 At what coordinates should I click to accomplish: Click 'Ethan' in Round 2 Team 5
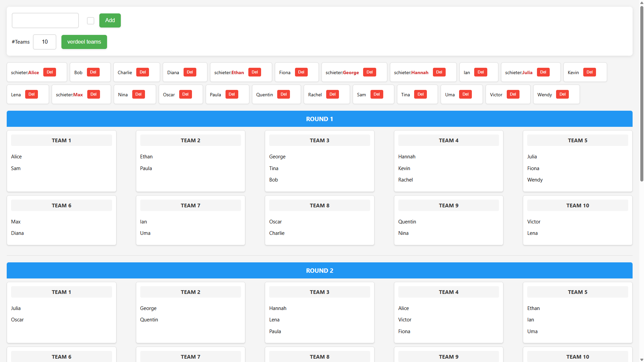click(534, 308)
